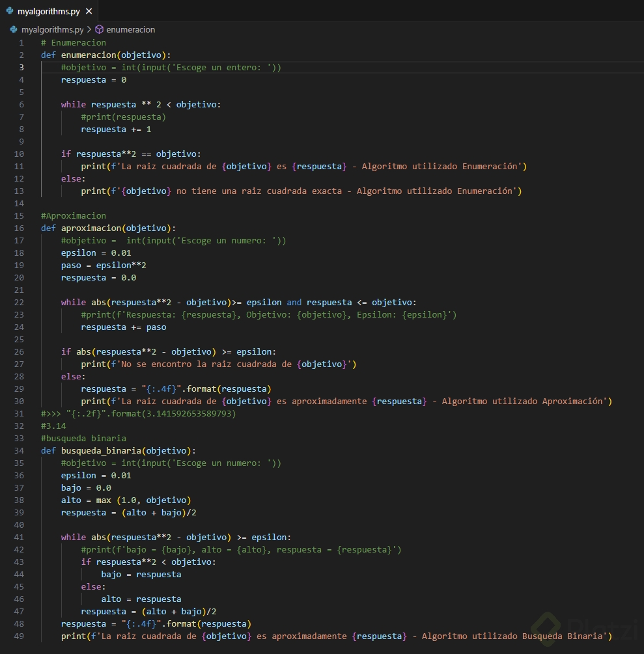Click line number 40 in the gutter
Screen dimensions: 644x654
[19, 525]
